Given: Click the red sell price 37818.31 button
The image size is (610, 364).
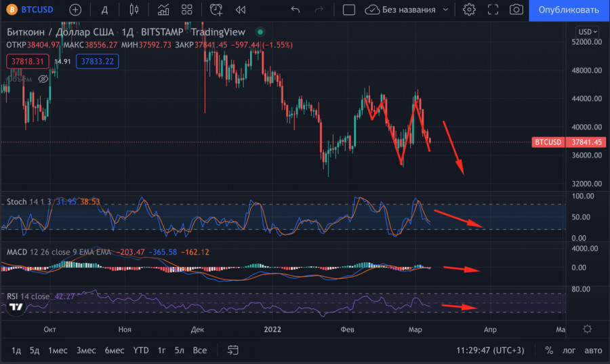Looking at the screenshot, I should tap(28, 62).
